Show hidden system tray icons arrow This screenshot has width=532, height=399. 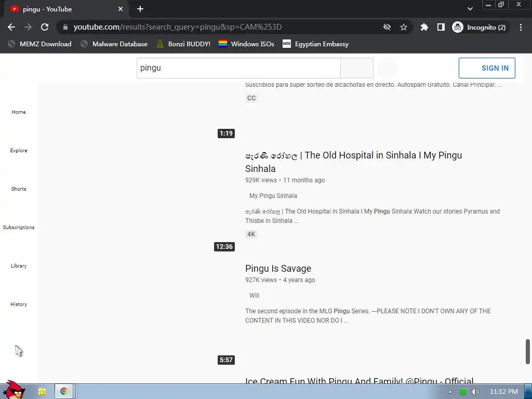tap(450, 392)
